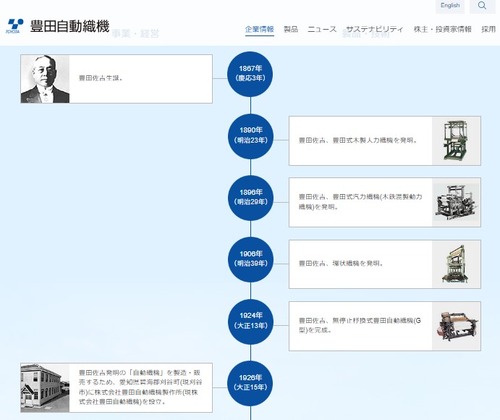Screen dimensions: 500x420
Task: Click the Sakichi Toyoda portrait photo
Action: [x=45, y=79]
